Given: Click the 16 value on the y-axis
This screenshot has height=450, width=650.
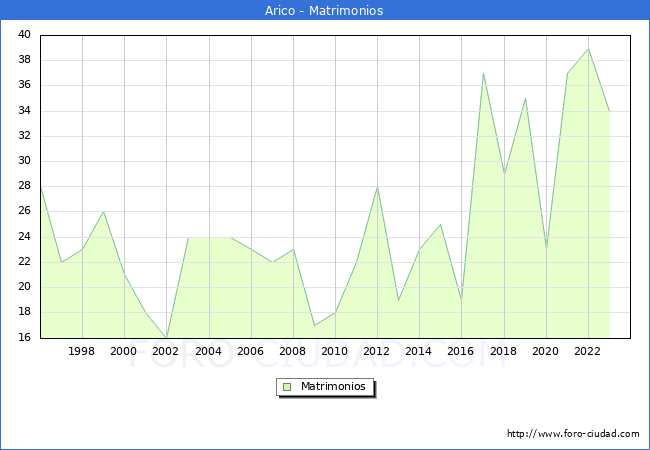Looking at the screenshot, I should (x=24, y=338).
